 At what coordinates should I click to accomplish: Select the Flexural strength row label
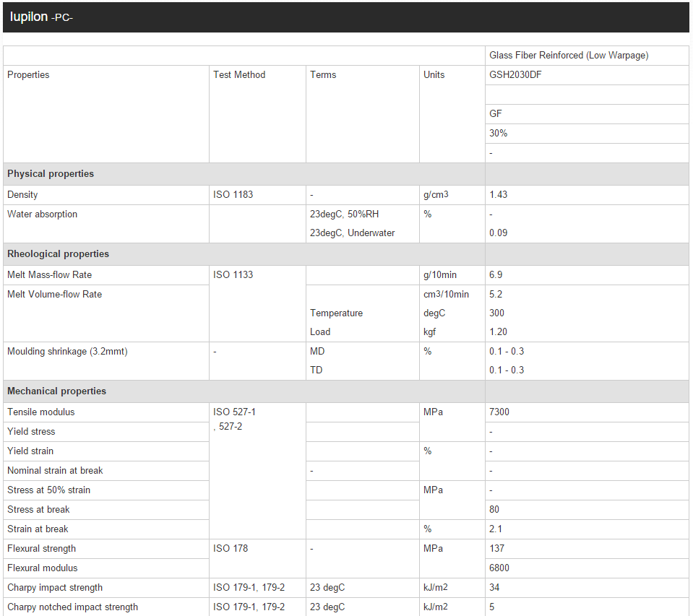(41, 548)
